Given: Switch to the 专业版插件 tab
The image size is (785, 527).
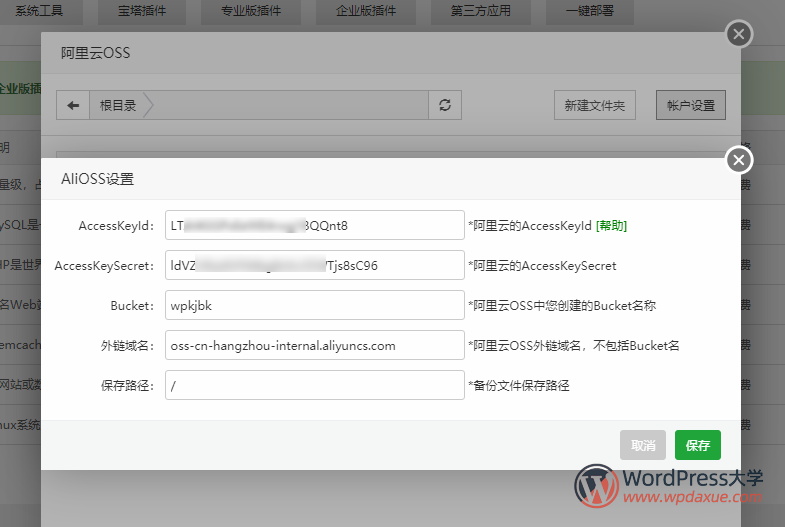Looking at the screenshot, I should point(251,11).
